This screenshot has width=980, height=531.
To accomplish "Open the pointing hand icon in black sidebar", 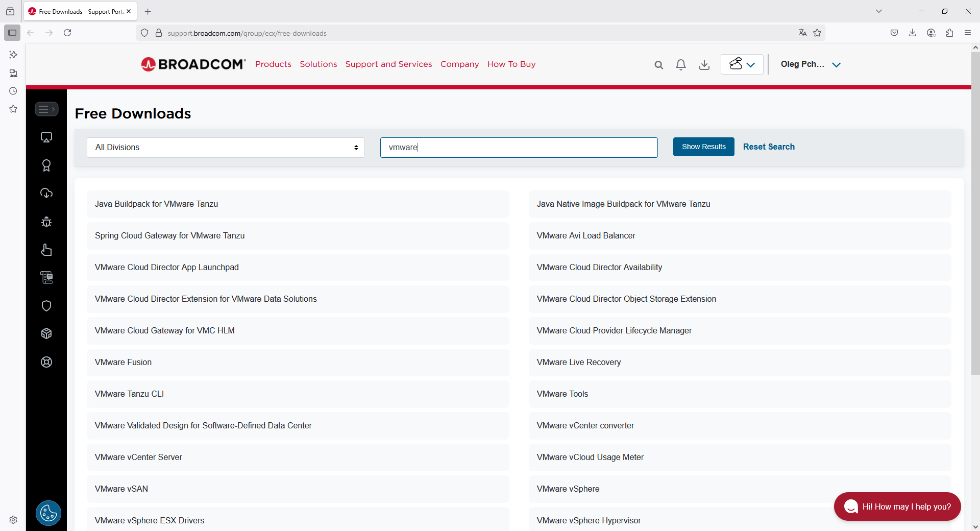I will coord(46,250).
